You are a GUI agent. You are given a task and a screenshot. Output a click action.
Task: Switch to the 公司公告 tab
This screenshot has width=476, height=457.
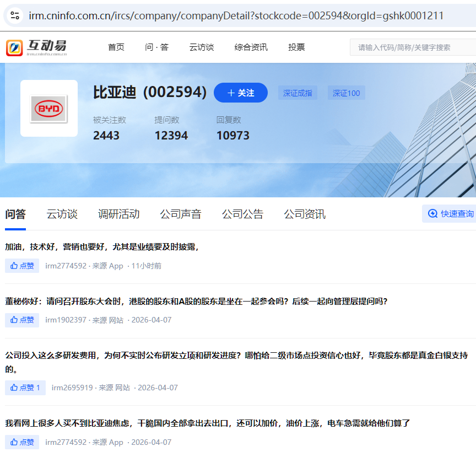pos(242,214)
